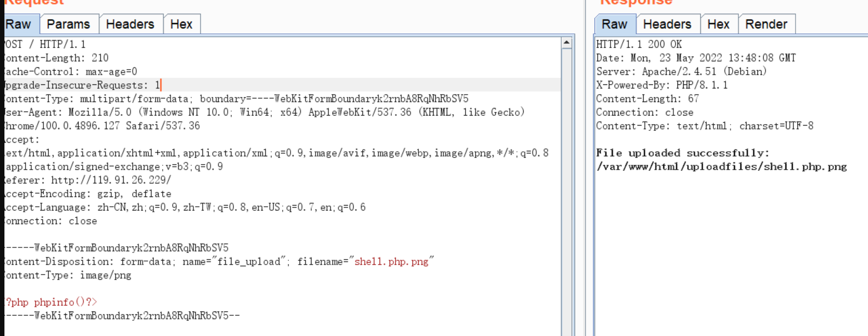Click the 'POST / HTTP/1.1' request line
This screenshot has width=868, height=336.
(45, 44)
